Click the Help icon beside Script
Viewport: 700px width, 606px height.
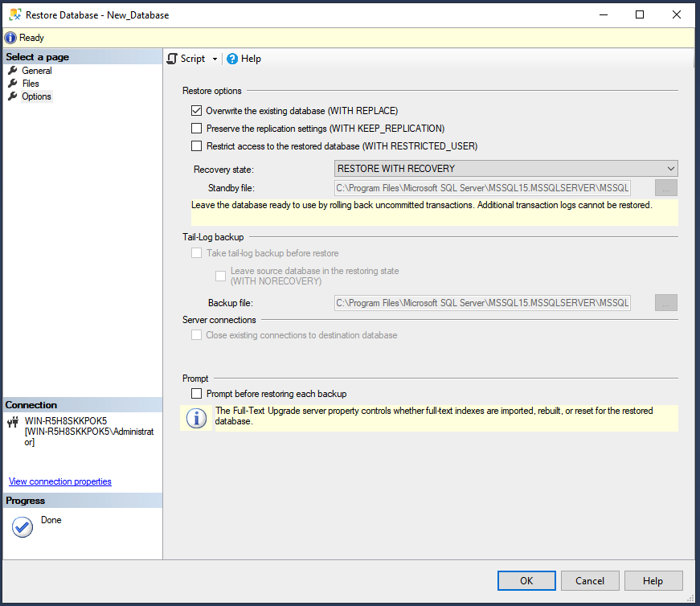(x=231, y=58)
